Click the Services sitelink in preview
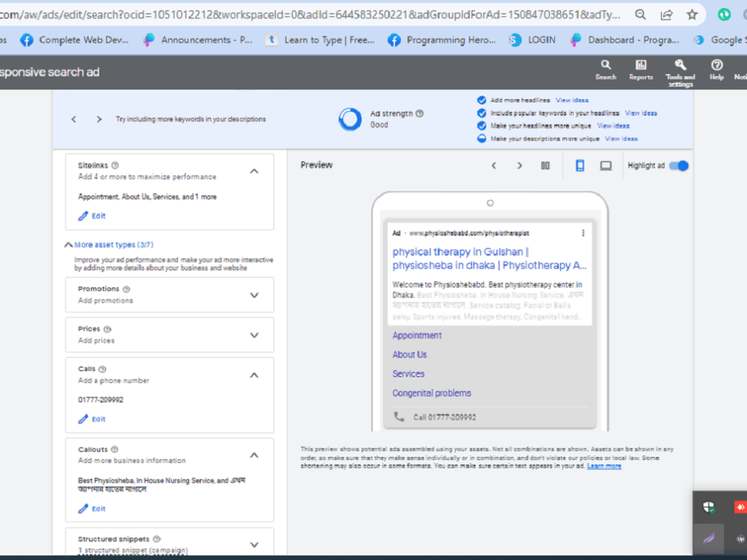The width and height of the screenshot is (747, 560). (x=409, y=374)
